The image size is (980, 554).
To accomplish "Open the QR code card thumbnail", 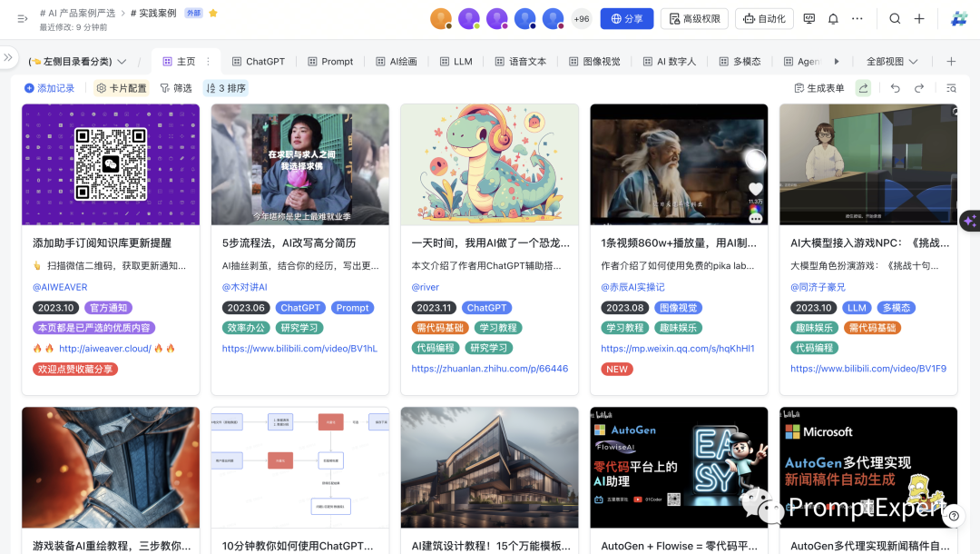I will pyautogui.click(x=111, y=164).
